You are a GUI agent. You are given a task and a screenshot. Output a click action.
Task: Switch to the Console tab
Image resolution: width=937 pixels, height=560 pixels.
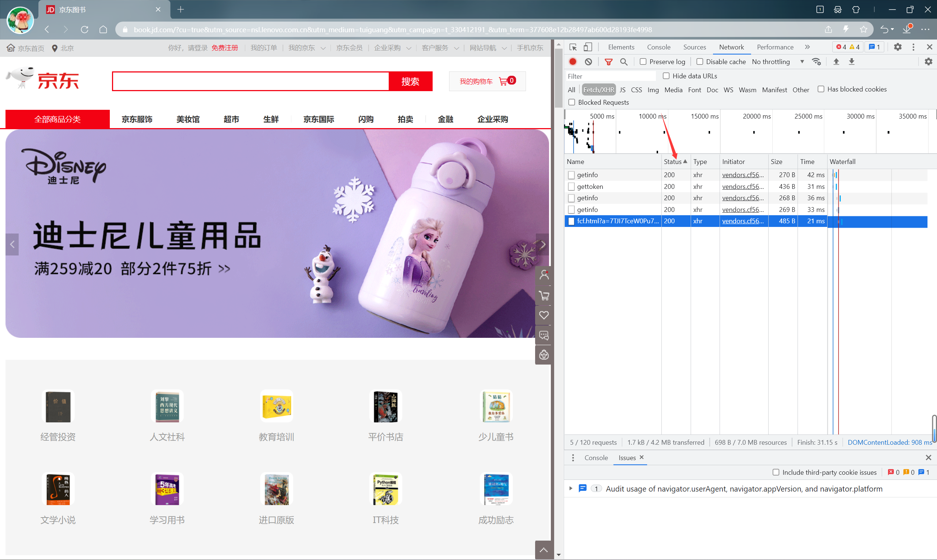pos(658,47)
